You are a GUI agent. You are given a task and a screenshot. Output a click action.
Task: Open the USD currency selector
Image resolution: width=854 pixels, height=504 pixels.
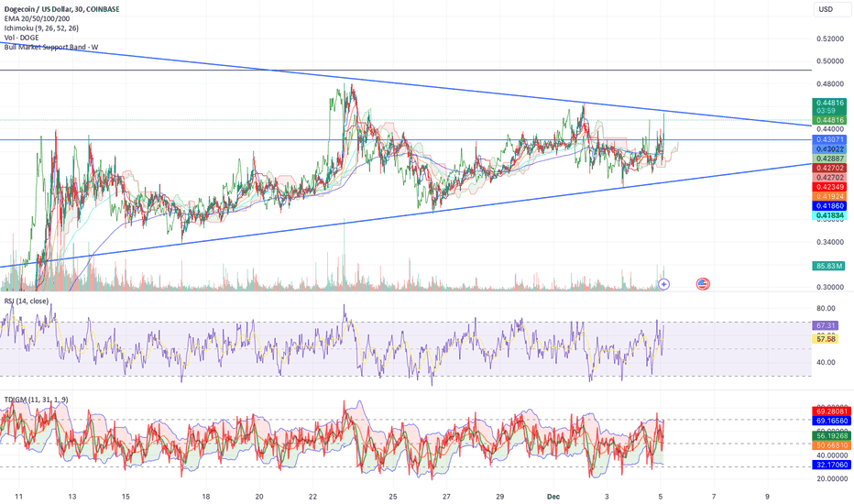click(832, 9)
